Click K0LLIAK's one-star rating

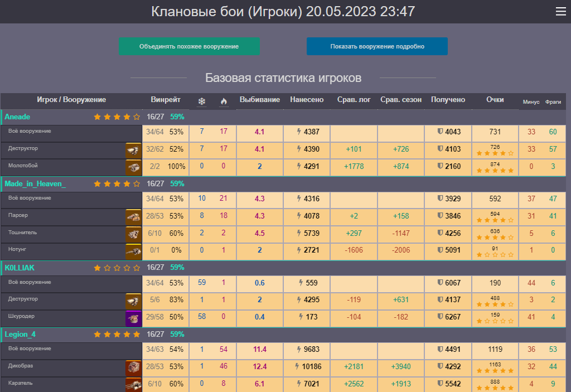tap(117, 268)
